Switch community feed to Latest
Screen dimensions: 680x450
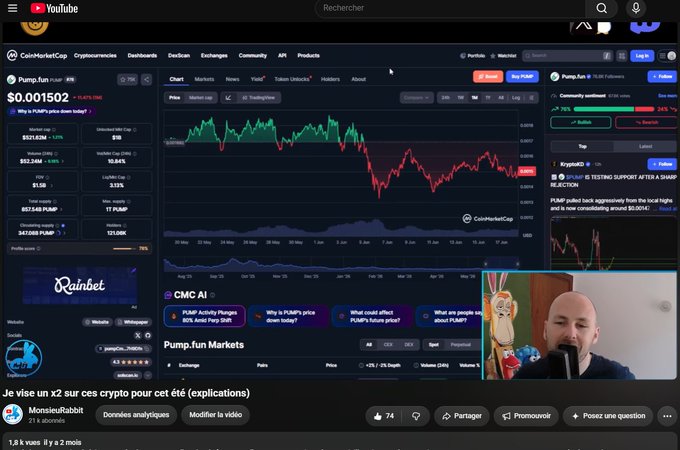pos(645,147)
